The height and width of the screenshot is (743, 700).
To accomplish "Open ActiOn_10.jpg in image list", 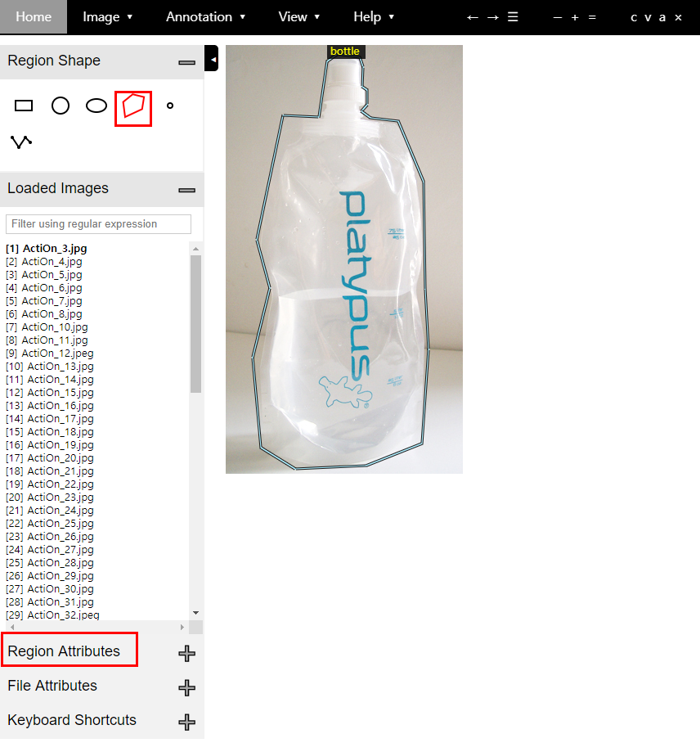I will [x=47, y=327].
